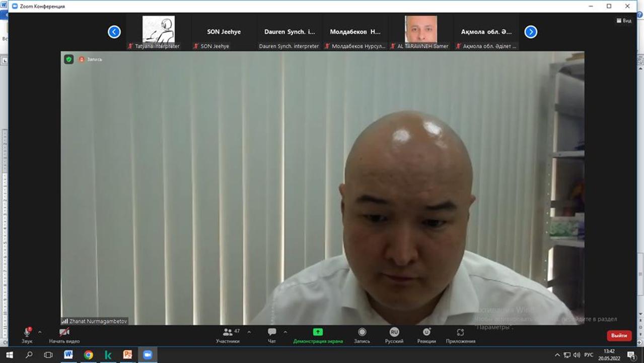Click the Zoom Конференция window title

[42, 6]
